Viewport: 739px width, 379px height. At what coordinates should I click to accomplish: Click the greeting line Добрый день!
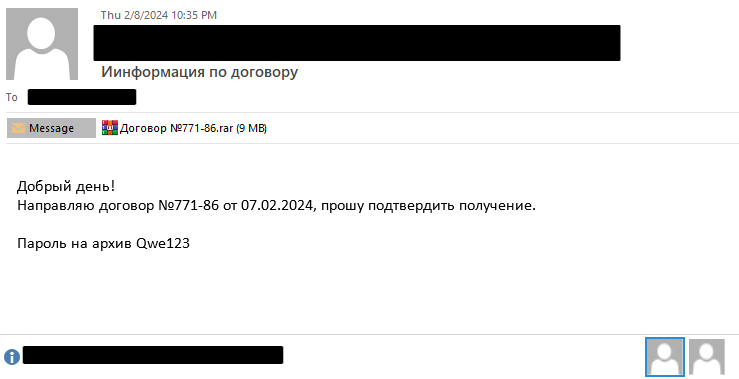coord(66,187)
